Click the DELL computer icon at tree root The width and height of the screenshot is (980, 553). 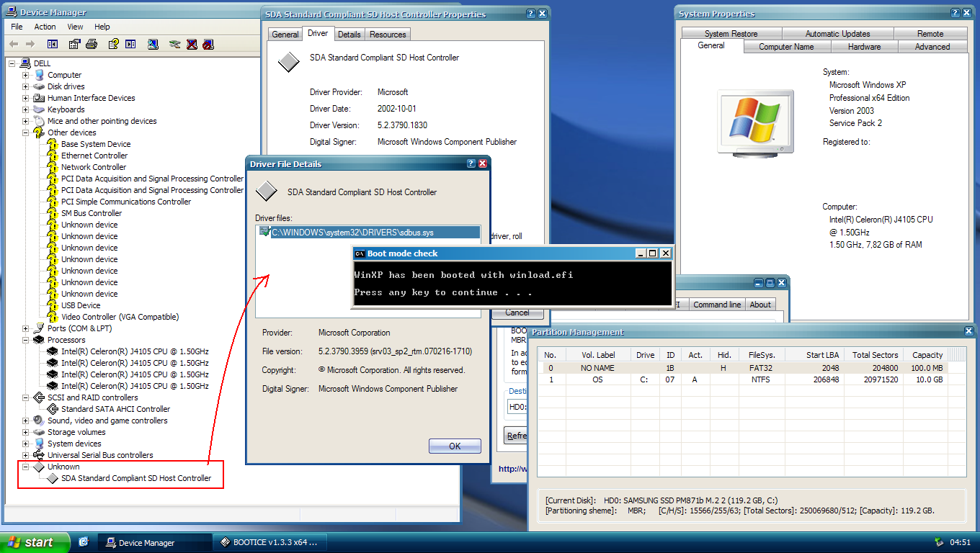(x=25, y=63)
